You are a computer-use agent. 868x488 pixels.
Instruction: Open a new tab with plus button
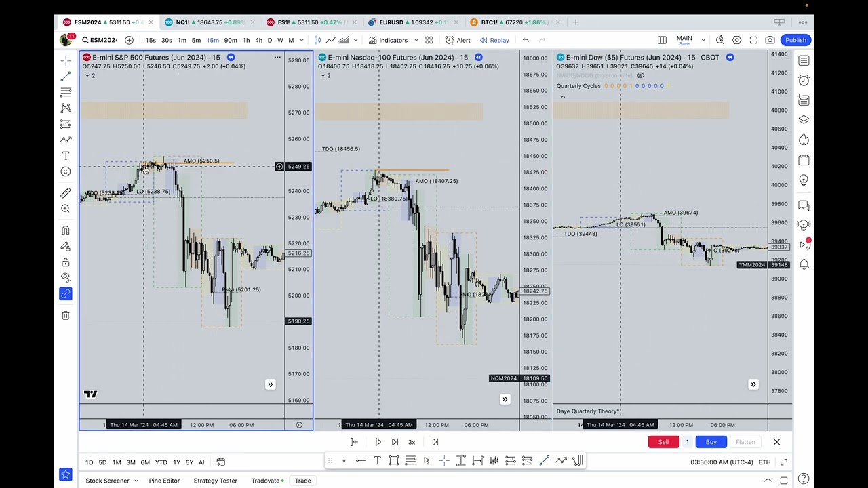(x=575, y=22)
